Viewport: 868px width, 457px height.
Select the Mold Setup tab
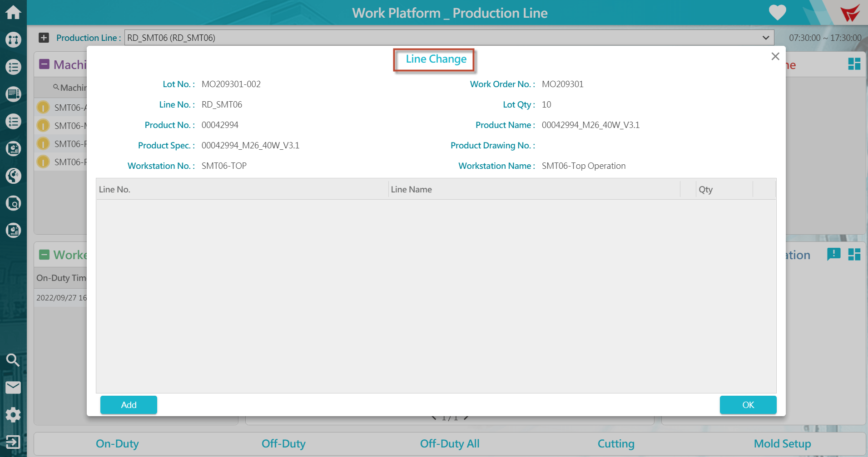tap(782, 444)
